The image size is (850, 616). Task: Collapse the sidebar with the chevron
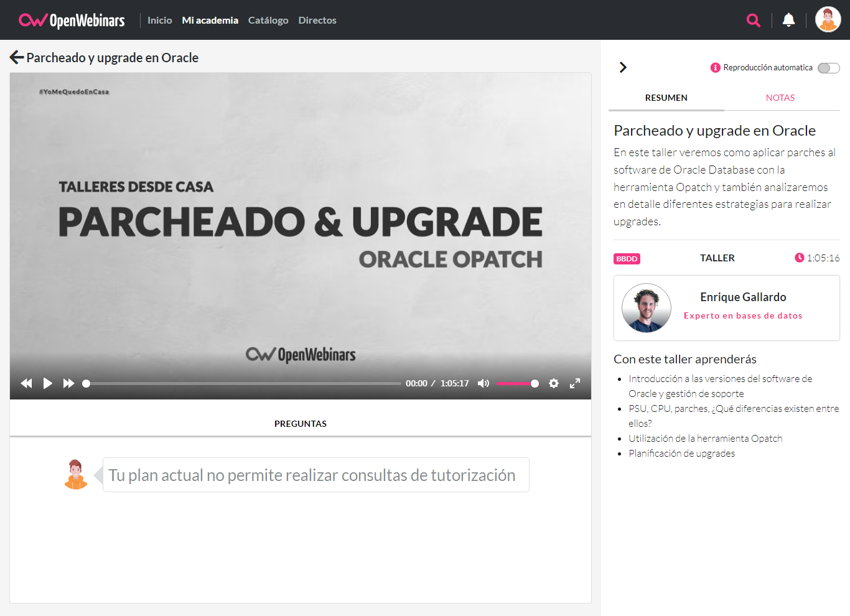pyautogui.click(x=623, y=67)
